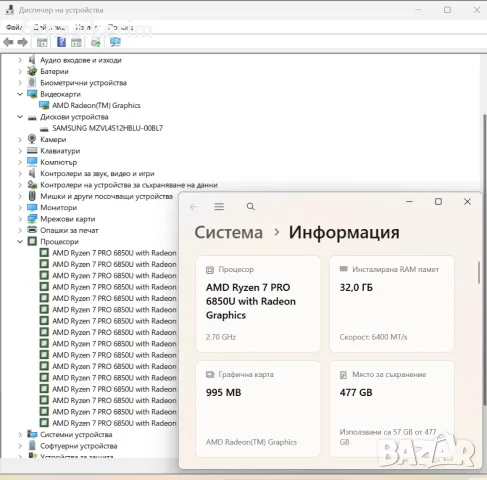Select the Софтуерни устройства tree item
Screen dimensions: 487x480
coord(79,446)
